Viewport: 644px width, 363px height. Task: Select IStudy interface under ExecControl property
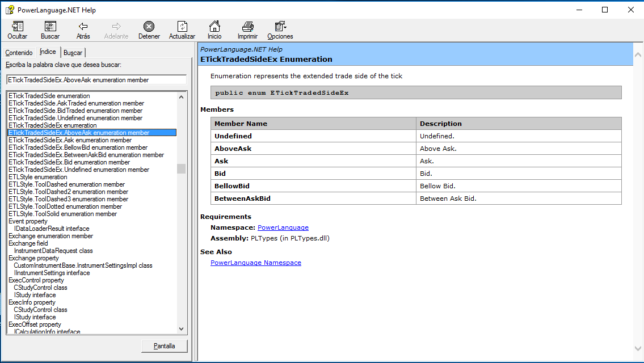click(x=35, y=296)
